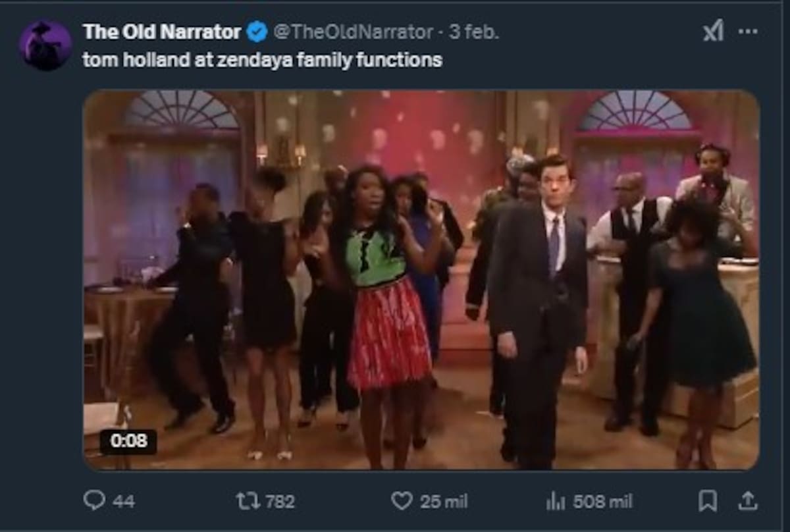Open replies via the speech bubble icon
Image resolution: width=790 pixels, height=532 pixels.
point(95,501)
